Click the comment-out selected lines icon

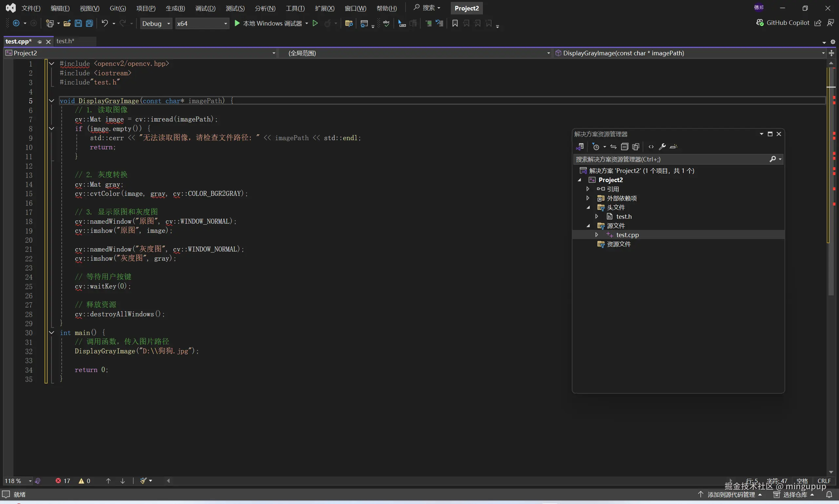tap(428, 24)
